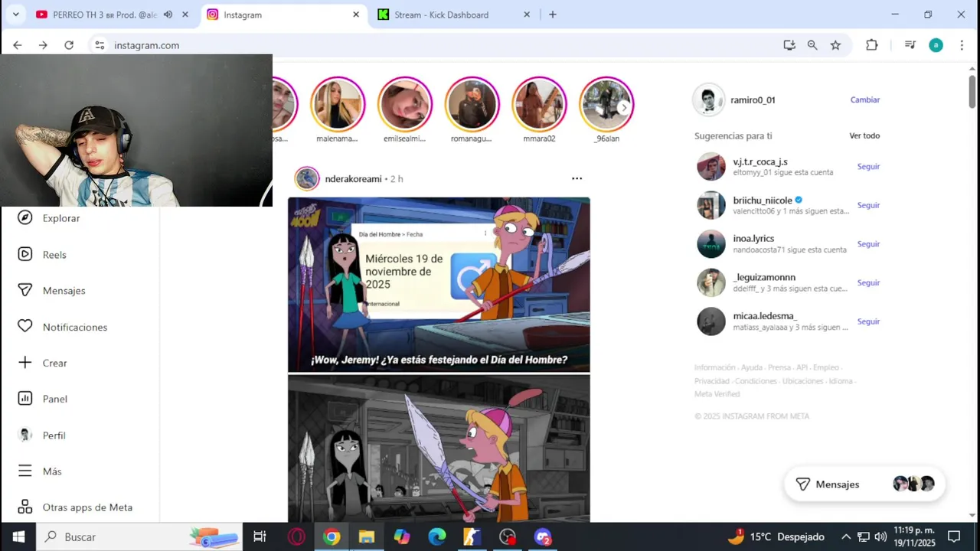Follow _leguizamonnn with Seguir

pos(868,282)
